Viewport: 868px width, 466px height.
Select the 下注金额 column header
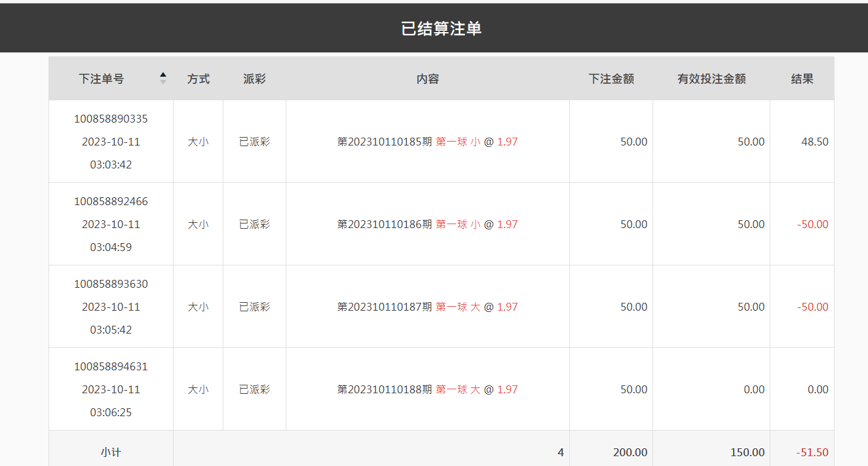(x=611, y=79)
